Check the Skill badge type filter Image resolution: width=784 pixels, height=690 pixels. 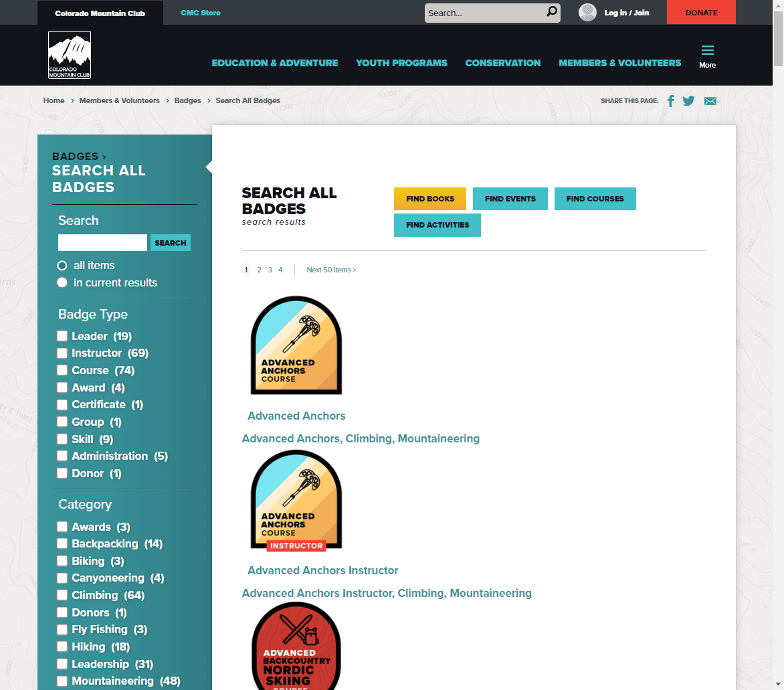(x=62, y=439)
